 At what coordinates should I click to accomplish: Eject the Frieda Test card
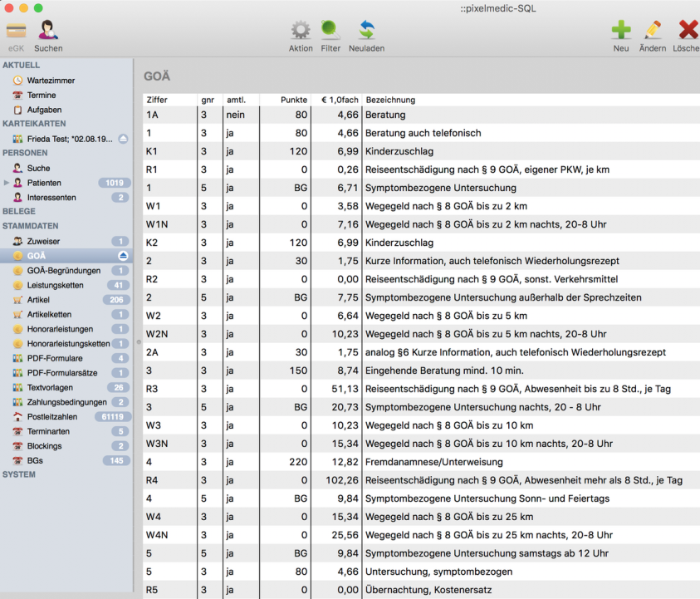(123, 139)
